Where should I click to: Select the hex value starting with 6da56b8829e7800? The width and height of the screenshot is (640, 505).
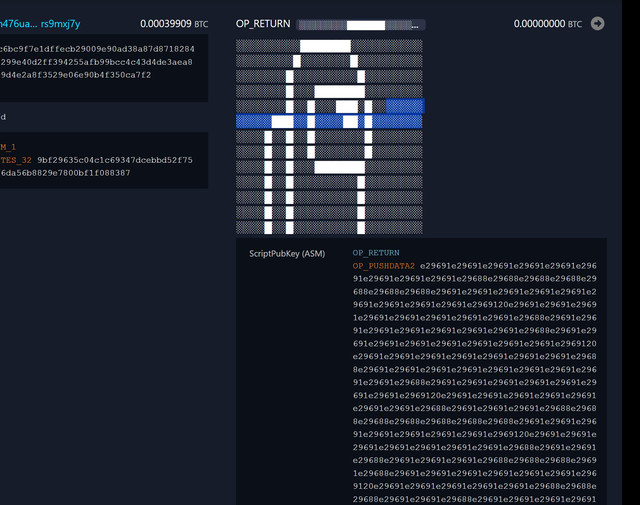65,173
